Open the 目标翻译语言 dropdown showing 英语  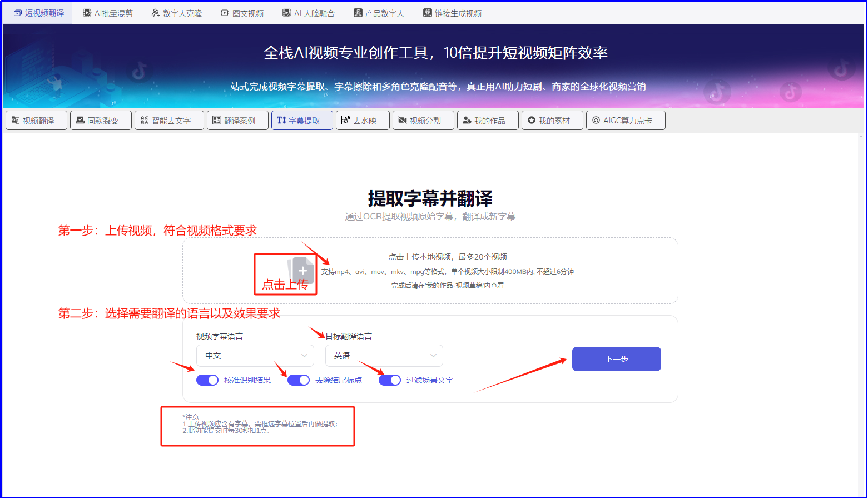[x=384, y=355]
